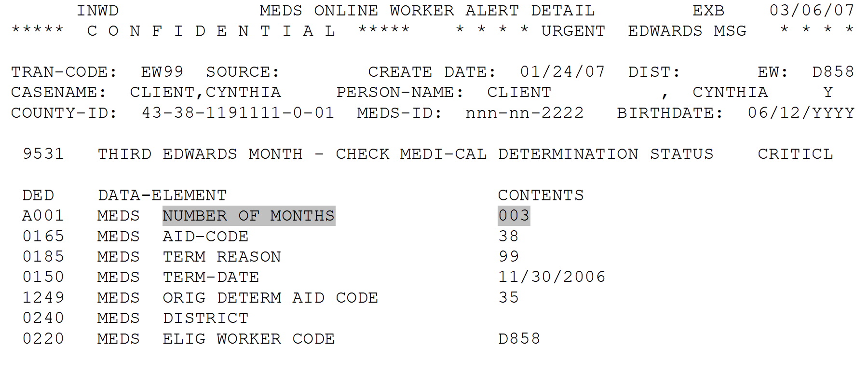Click the EXB code in header
Viewport: 868px width, 390px height.
tap(708, 11)
